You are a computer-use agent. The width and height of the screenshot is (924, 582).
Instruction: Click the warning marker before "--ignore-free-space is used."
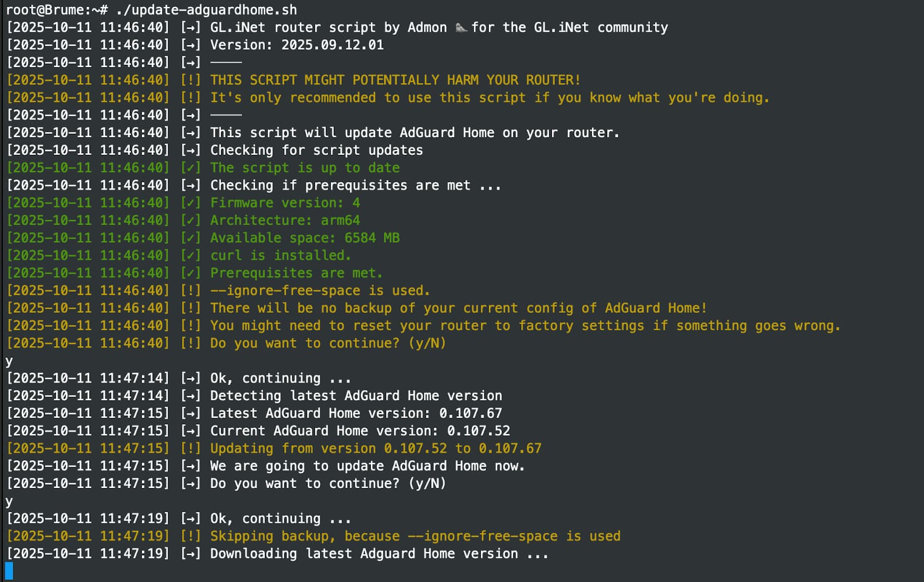pyautogui.click(x=190, y=291)
